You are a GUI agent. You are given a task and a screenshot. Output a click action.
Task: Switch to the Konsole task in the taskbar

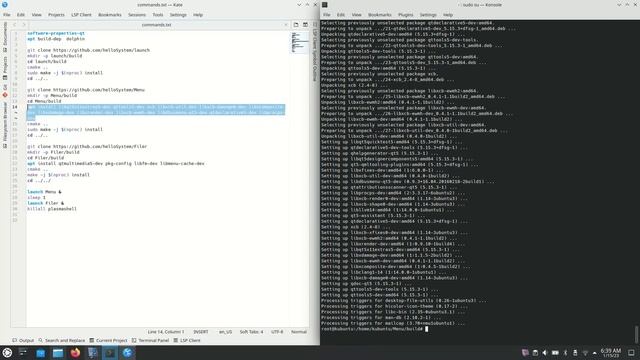pyautogui.click(x=110, y=353)
